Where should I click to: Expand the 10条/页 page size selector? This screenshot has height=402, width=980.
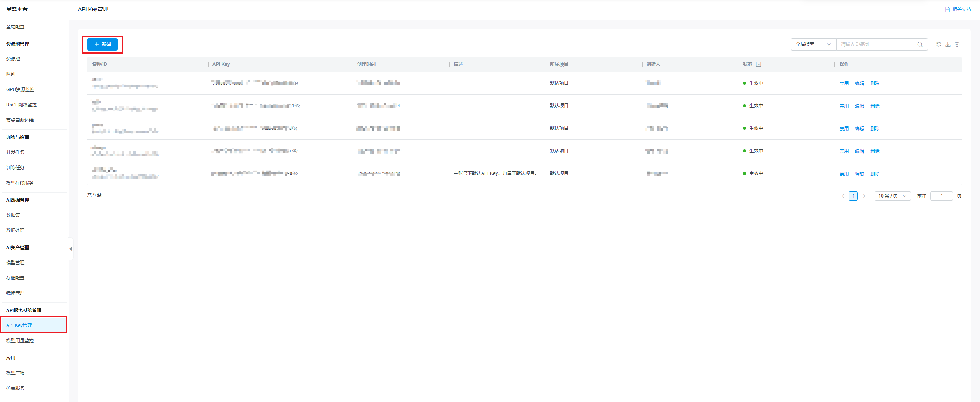click(x=892, y=196)
